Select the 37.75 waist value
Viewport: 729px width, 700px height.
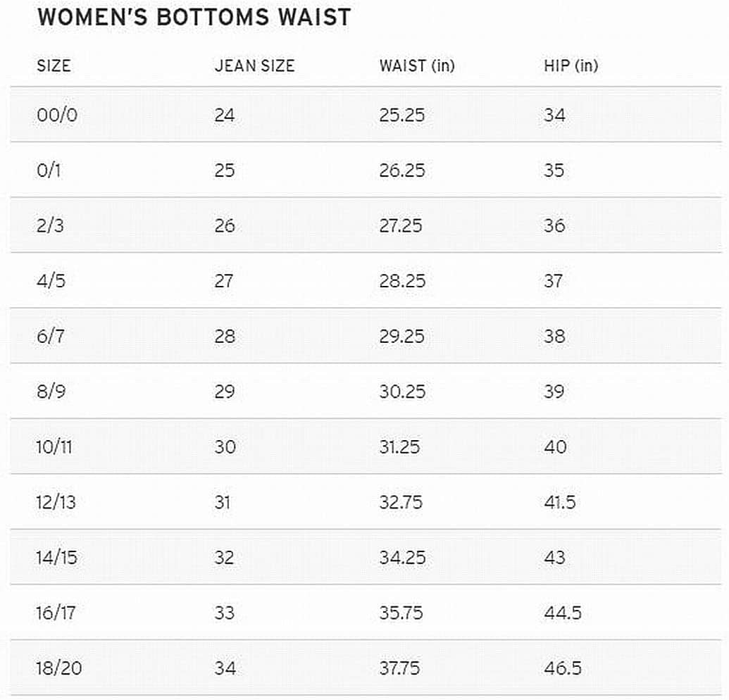click(x=400, y=668)
